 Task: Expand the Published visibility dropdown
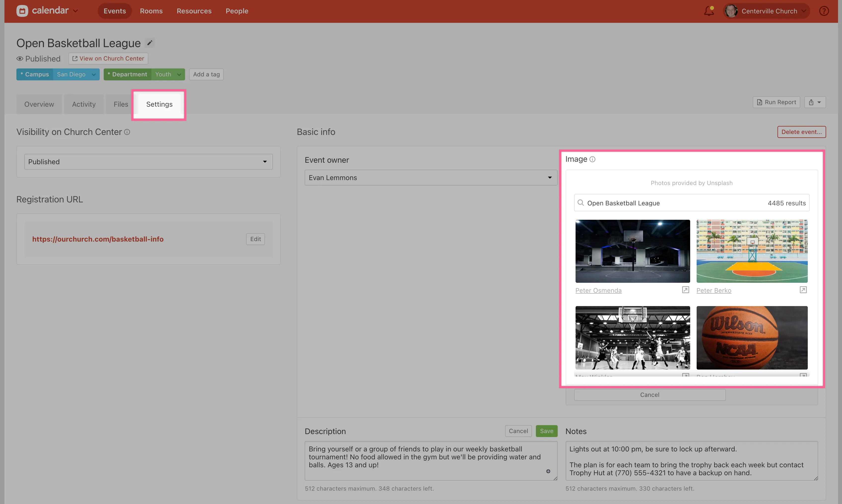(x=148, y=162)
